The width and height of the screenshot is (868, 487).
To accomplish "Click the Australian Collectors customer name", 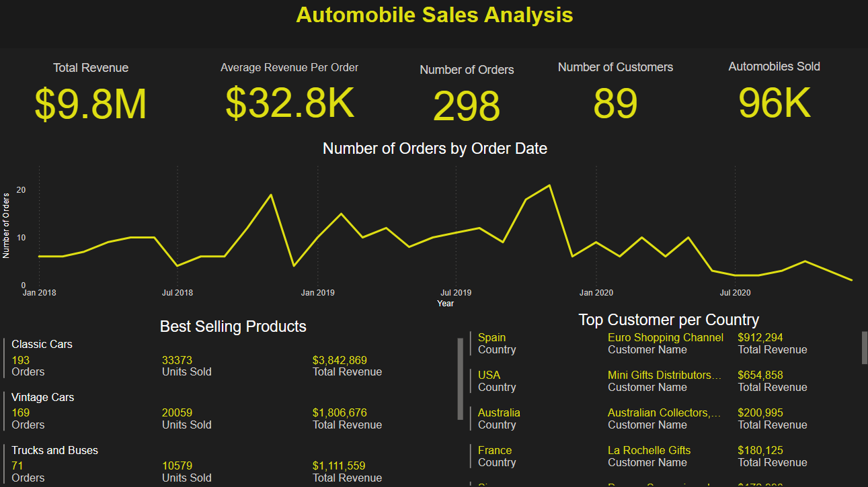I will [x=665, y=413].
